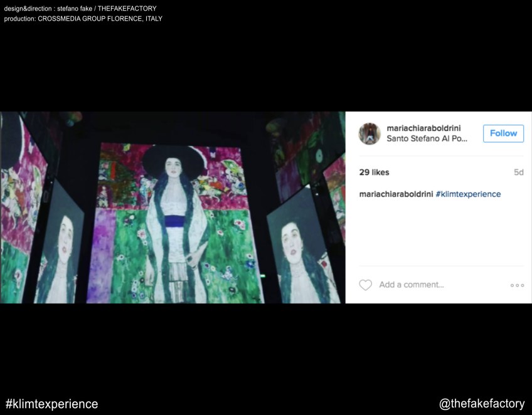Viewport: 532px width, 415px height.
Task: Open the Santo Stefano Al Po location link
Action: (x=427, y=139)
